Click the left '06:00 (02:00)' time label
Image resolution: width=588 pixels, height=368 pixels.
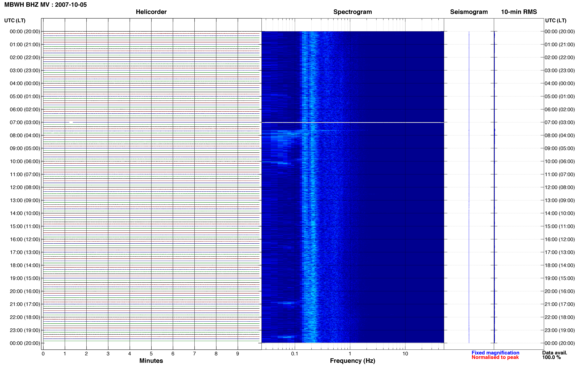click(x=25, y=110)
